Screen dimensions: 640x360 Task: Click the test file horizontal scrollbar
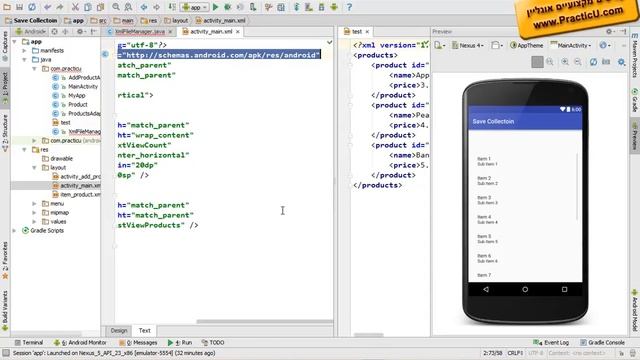(x=368, y=335)
